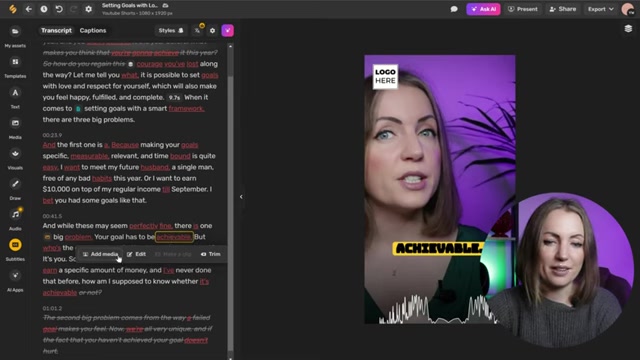The image size is (640, 360).
Task: Click the underlined word 'perfectly'
Action: [143, 226]
